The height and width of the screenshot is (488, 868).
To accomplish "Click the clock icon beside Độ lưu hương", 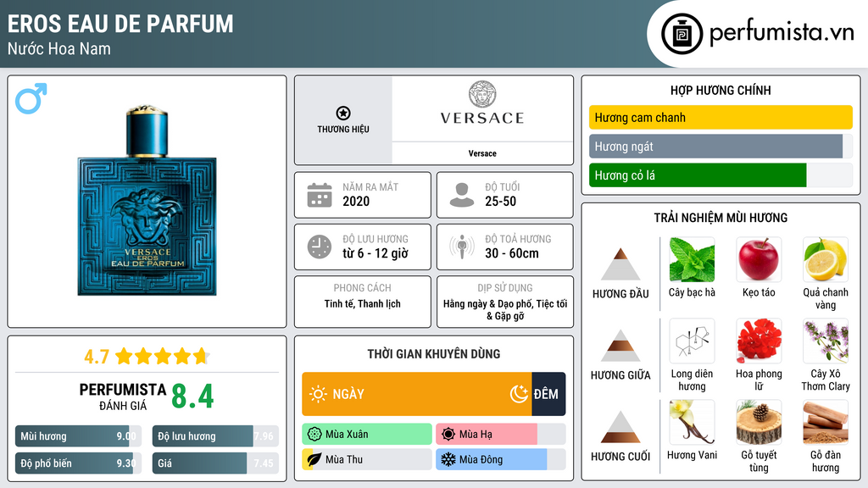I will (319, 247).
